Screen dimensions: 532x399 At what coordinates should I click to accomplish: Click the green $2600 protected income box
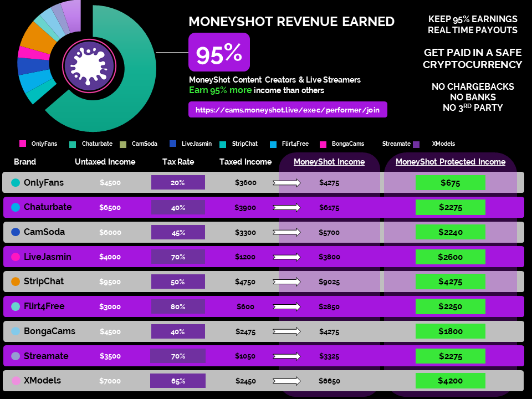coord(451,257)
